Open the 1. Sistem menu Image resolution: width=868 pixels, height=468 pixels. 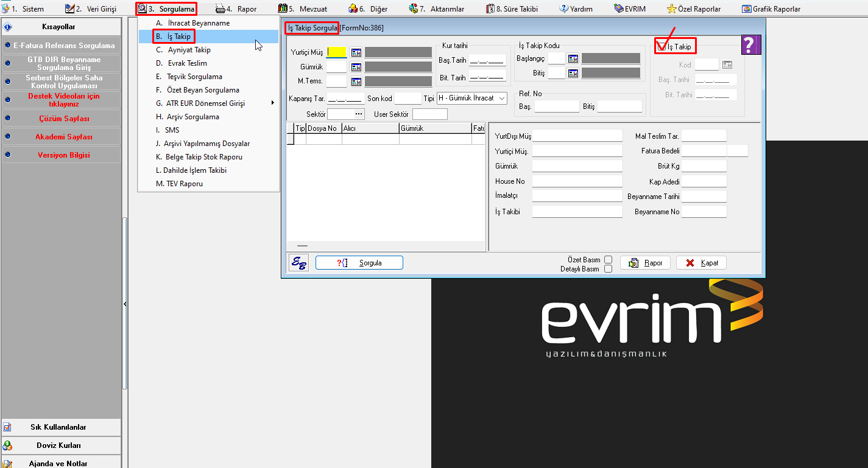pyautogui.click(x=23, y=9)
